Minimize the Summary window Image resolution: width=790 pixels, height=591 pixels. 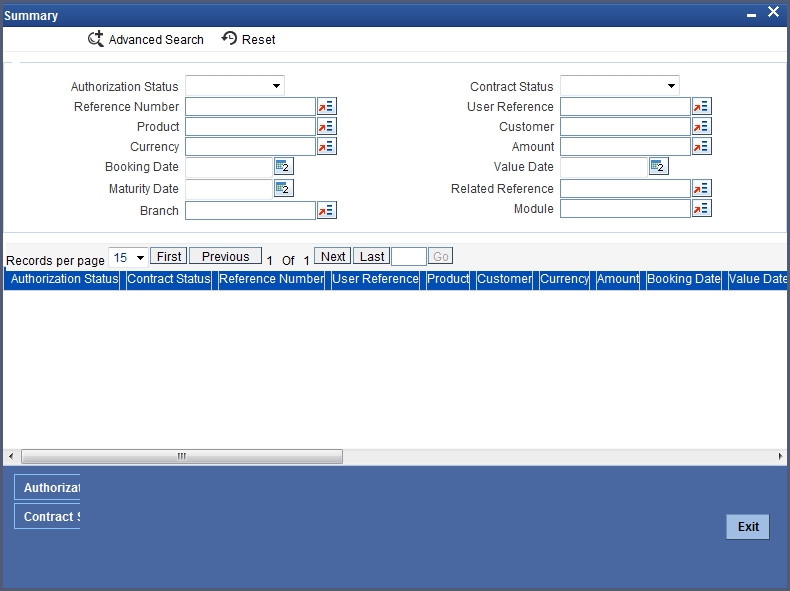tap(751, 14)
